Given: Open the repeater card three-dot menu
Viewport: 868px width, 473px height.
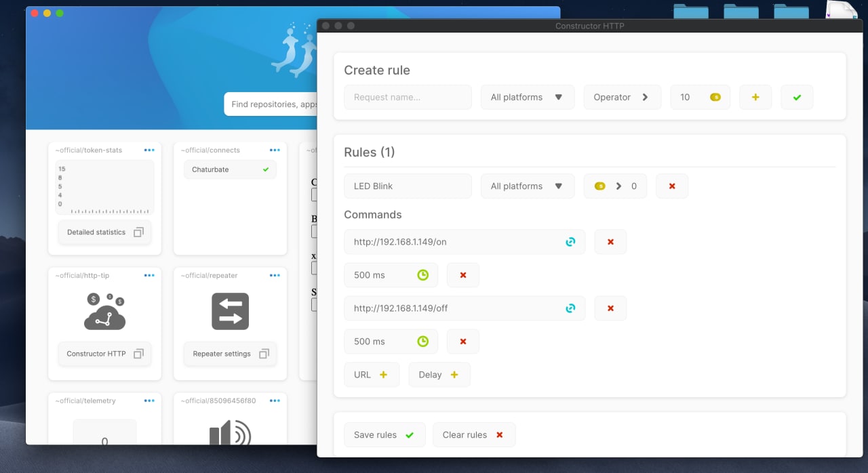Looking at the screenshot, I should pyautogui.click(x=275, y=275).
